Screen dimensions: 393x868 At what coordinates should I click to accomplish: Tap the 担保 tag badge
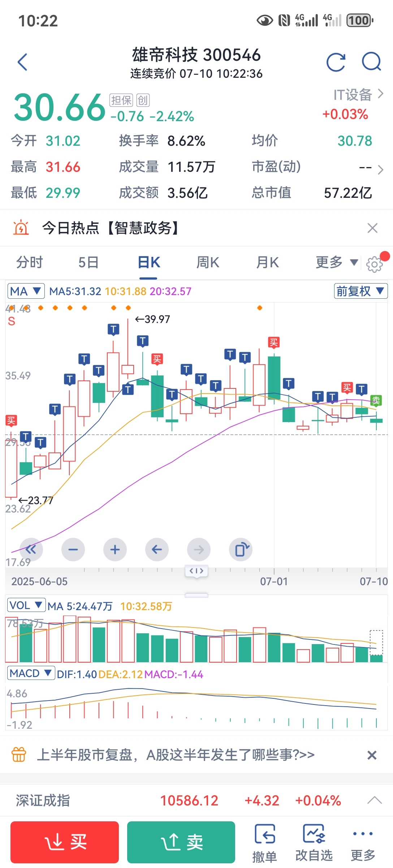121,100
